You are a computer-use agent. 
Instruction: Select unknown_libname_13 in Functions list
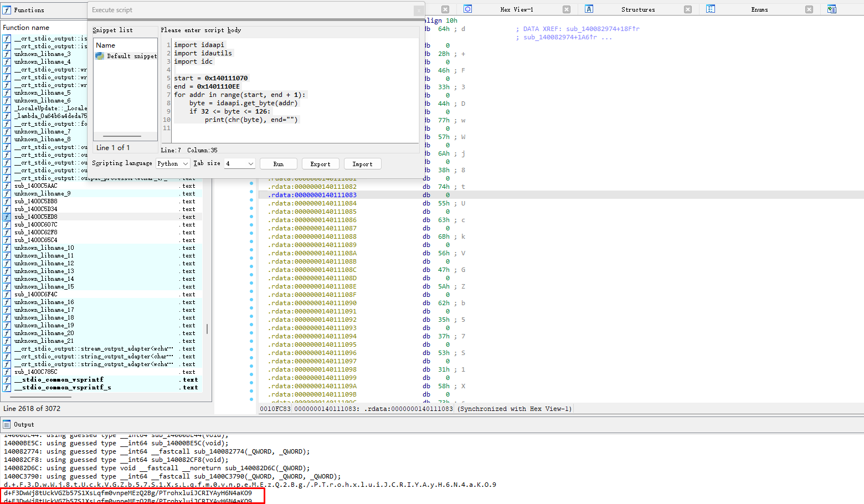tap(44, 271)
